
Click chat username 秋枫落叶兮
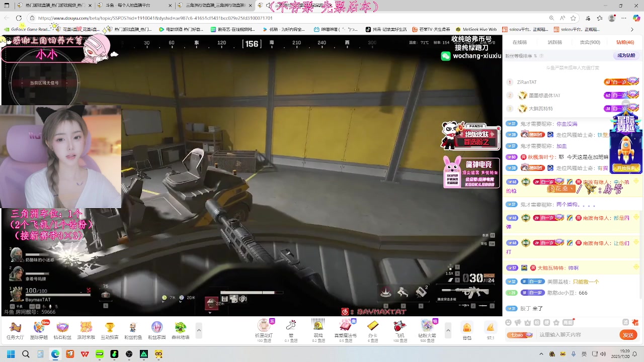(x=542, y=157)
